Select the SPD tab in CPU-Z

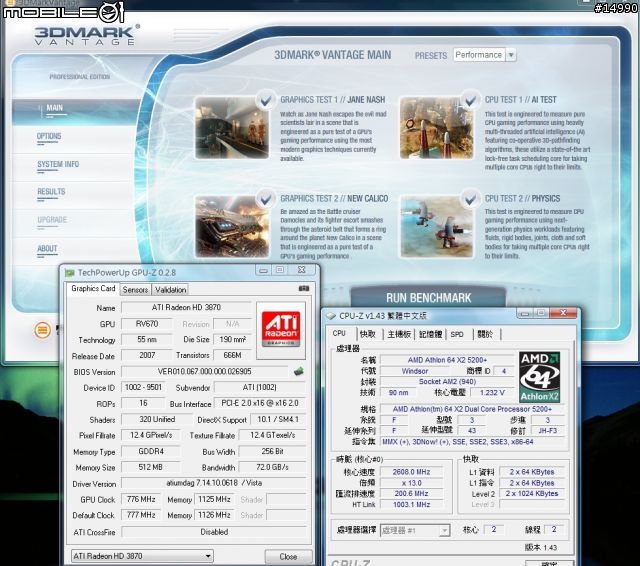click(457, 334)
